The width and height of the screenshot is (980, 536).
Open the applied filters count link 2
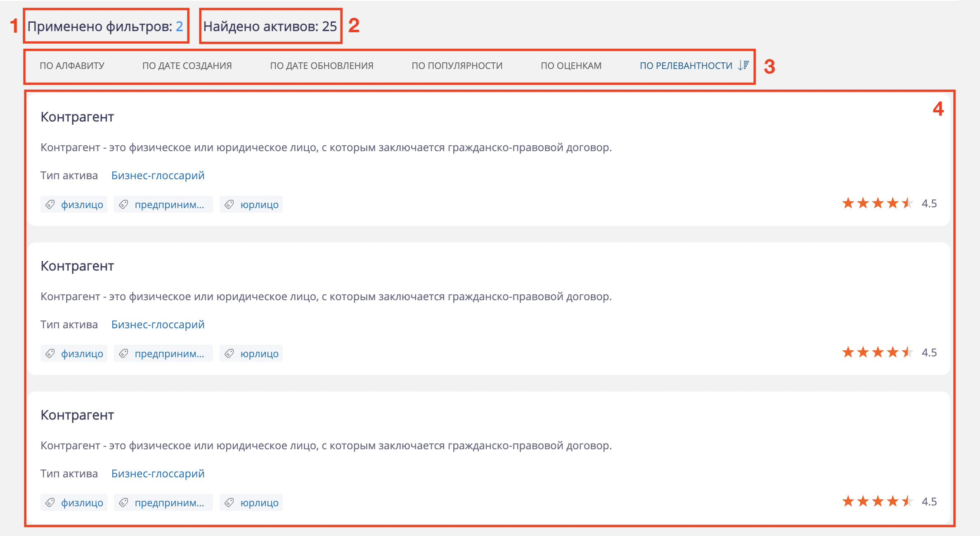(x=179, y=26)
